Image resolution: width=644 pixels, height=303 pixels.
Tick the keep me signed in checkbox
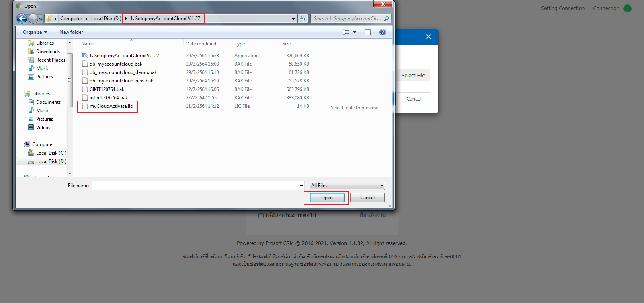[x=261, y=216]
